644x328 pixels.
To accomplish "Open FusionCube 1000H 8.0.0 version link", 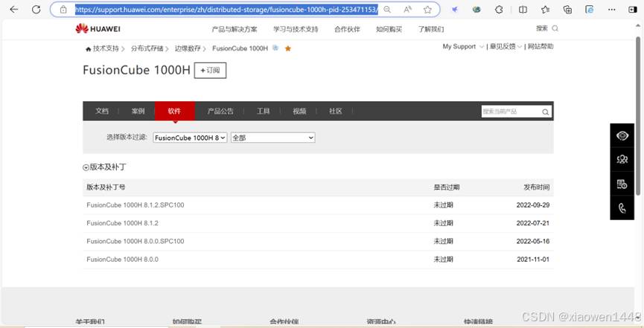I will 122,259.
